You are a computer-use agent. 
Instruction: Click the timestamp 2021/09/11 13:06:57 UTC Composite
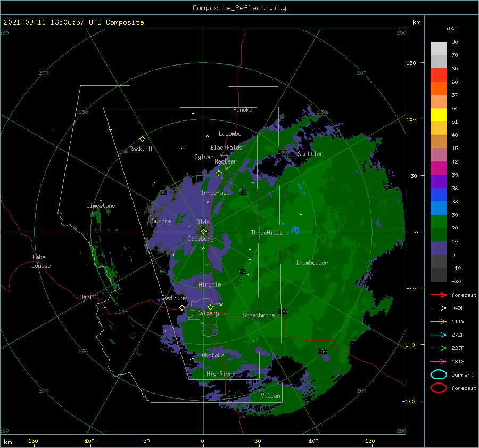(x=73, y=22)
